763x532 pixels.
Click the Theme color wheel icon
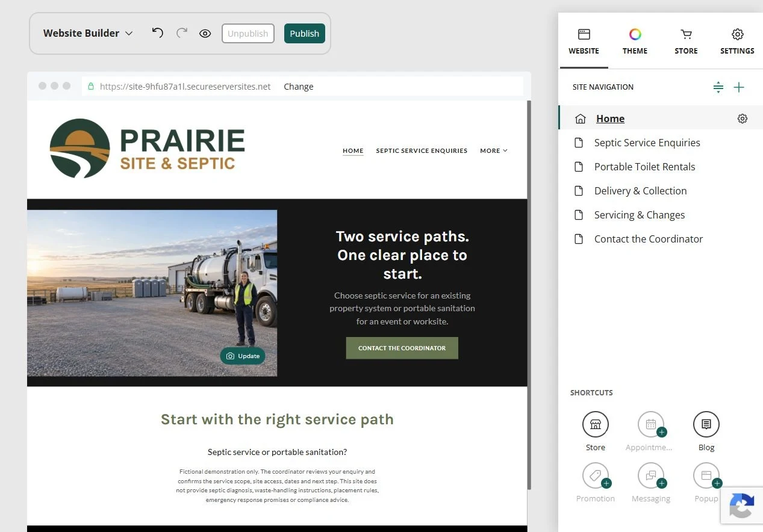635,34
